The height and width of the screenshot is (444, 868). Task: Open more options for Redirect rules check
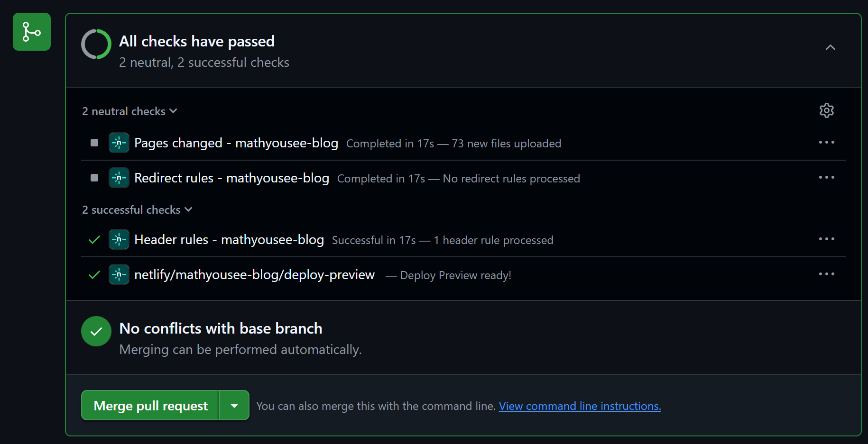pyautogui.click(x=826, y=177)
